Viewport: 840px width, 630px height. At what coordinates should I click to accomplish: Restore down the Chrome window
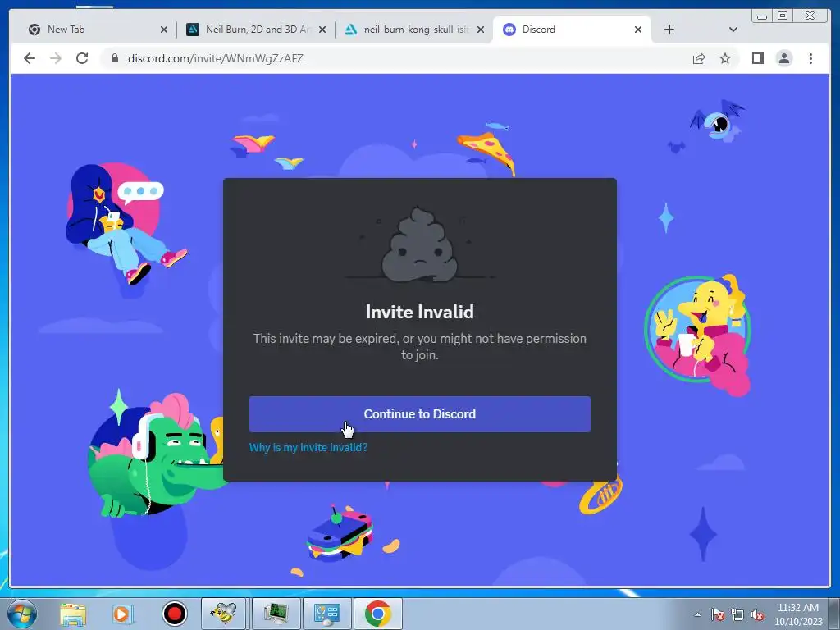click(782, 16)
